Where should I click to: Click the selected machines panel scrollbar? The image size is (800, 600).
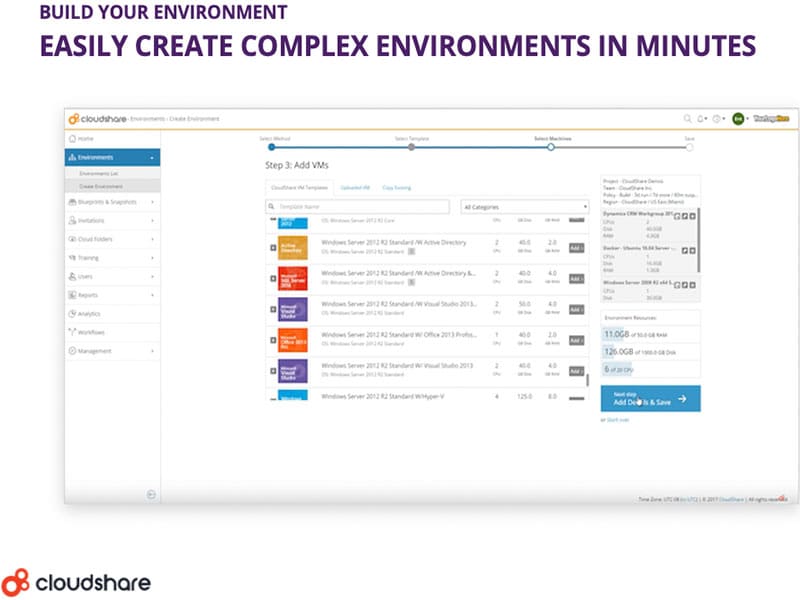click(x=698, y=240)
